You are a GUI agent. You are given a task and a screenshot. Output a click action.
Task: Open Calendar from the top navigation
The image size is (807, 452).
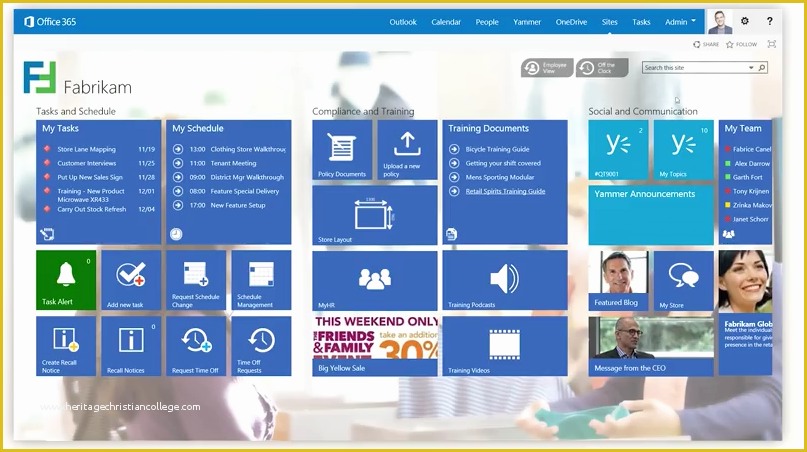446,22
